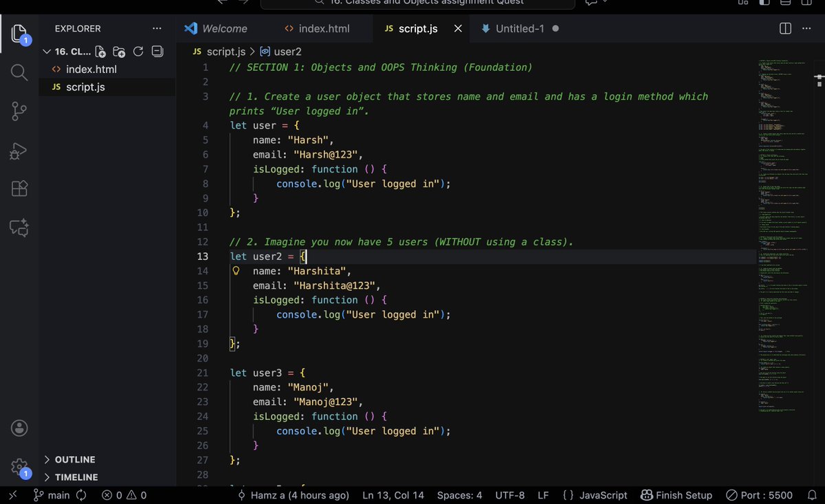This screenshot has height=504, width=825.
Task: Click Port : 5500 live server
Action: [759, 495]
